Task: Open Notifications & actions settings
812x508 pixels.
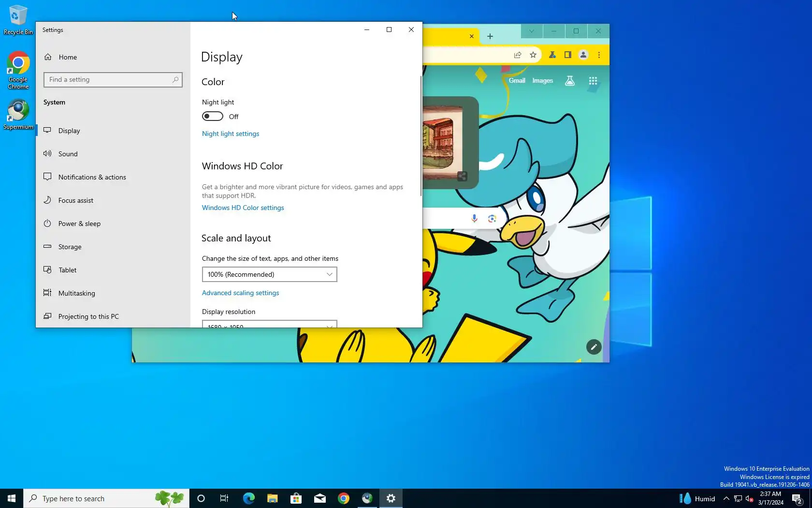Action: coord(113,177)
